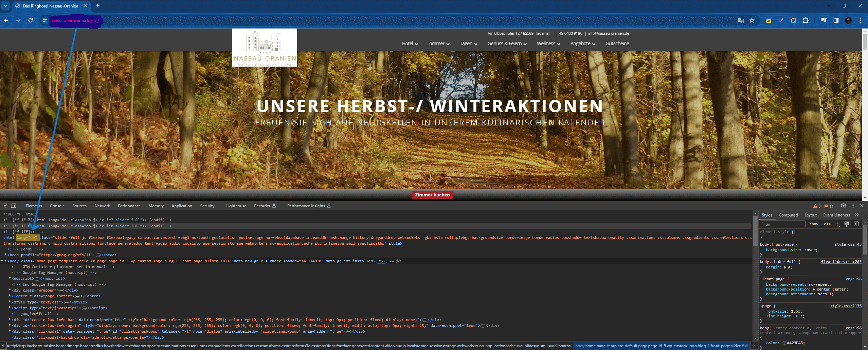Open the Application tab
The width and height of the screenshot is (868, 350).
(x=182, y=206)
